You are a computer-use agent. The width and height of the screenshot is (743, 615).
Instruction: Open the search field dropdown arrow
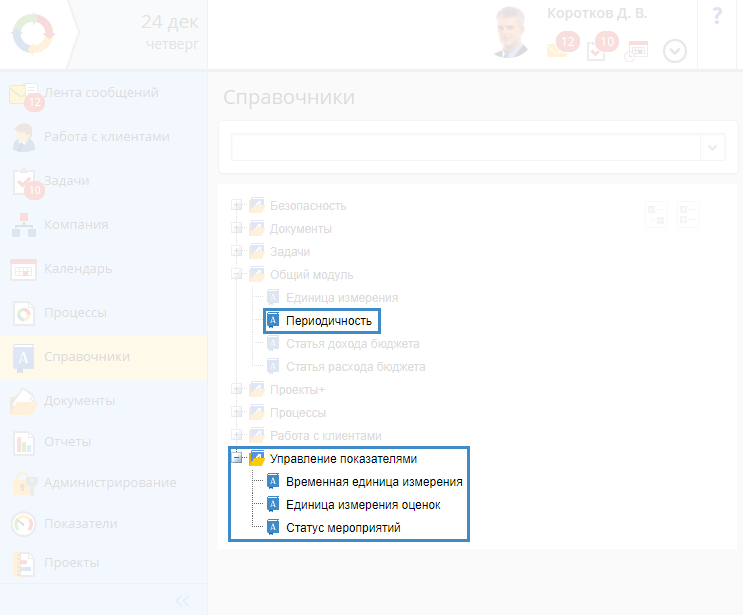[x=712, y=147]
